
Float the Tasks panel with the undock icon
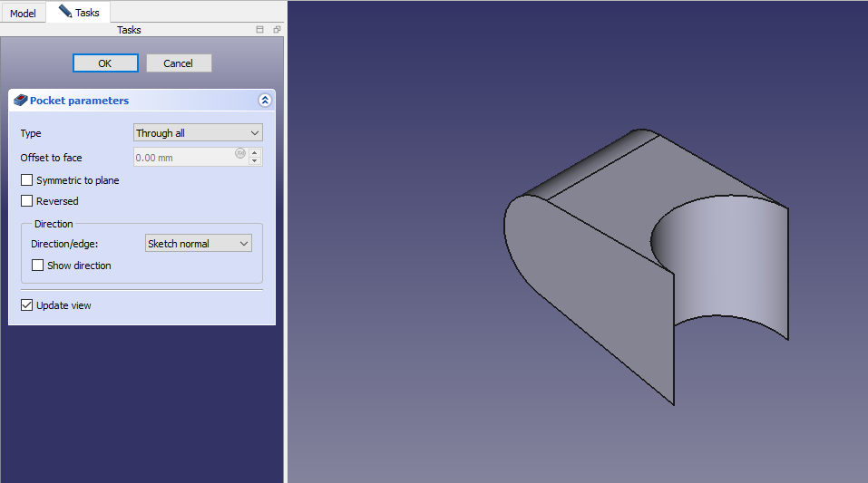[277, 30]
